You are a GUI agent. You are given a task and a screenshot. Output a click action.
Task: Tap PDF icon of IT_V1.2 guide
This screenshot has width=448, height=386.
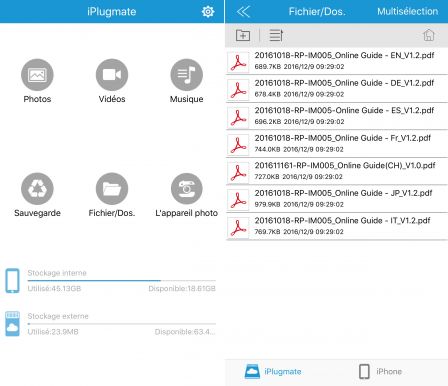click(238, 228)
